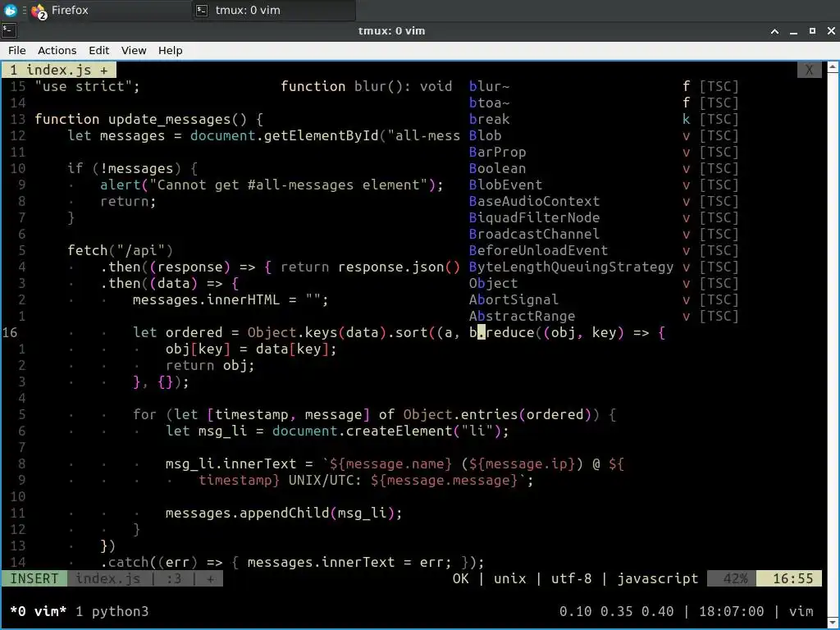Open the Help menu
This screenshot has height=630, width=840.
pos(171,50)
